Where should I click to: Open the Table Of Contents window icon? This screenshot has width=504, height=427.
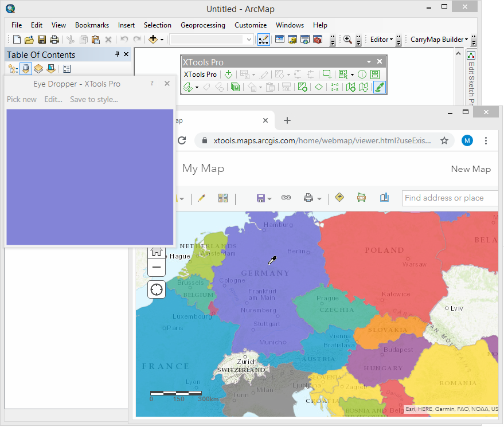[x=280, y=40]
